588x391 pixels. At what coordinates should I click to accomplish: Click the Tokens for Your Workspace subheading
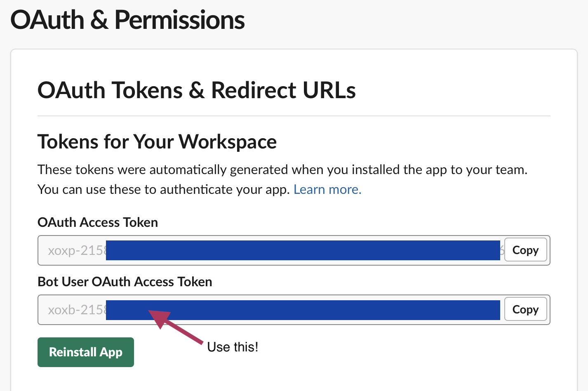tap(157, 142)
